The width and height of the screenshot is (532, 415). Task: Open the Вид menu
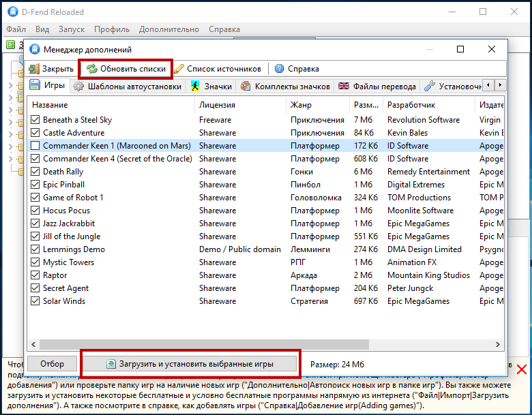42,29
